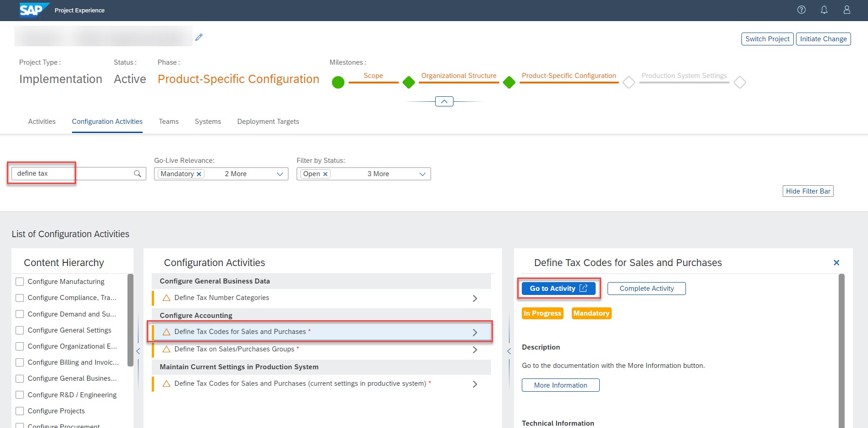Click the final empty milestone diamond
The height and width of the screenshot is (428, 868).
tap(740, 83)
